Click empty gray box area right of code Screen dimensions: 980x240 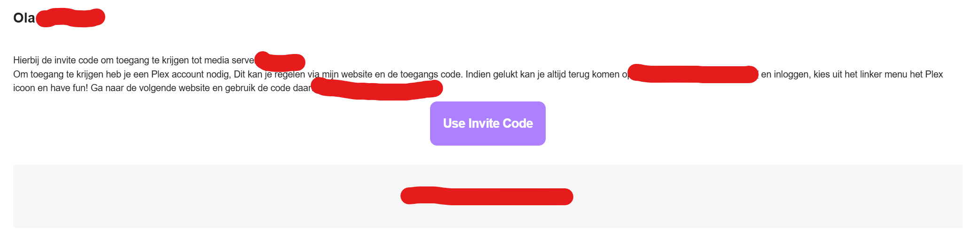[776, 196]
